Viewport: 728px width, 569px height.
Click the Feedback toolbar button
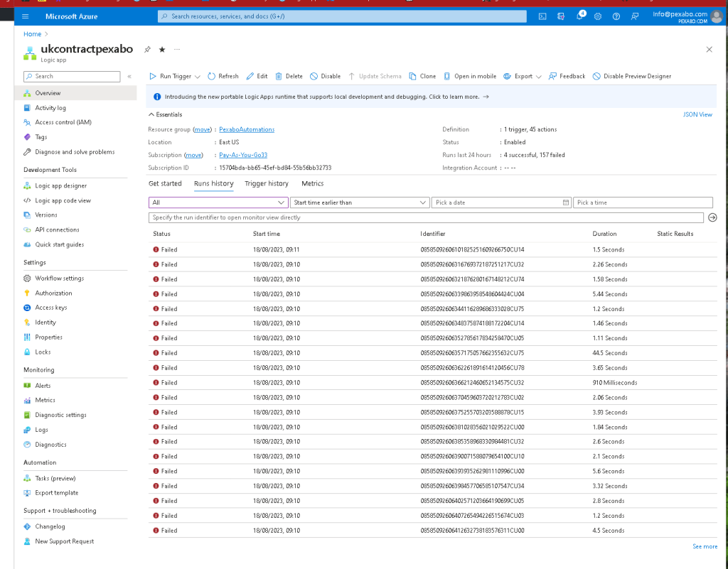pyautogui.click(x=567, y=76)
